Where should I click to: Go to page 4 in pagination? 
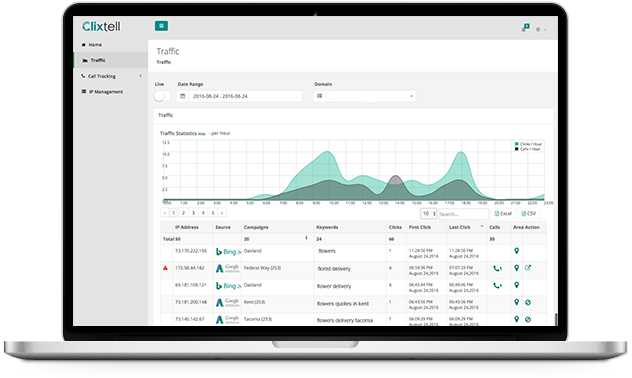tap(203, 213)
